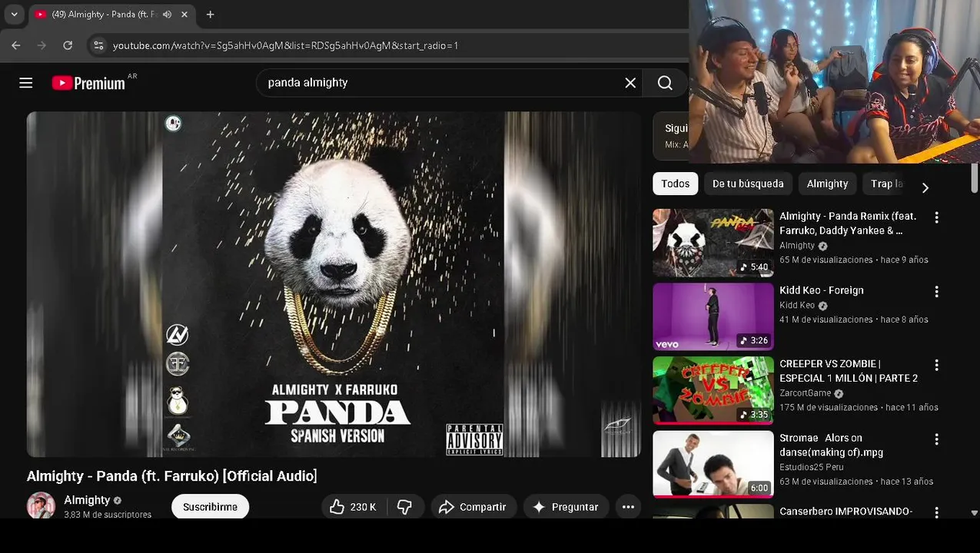The image size is (980, 553).
Task: Go to YouTube Premium home logo
Action: pos(88,83)
